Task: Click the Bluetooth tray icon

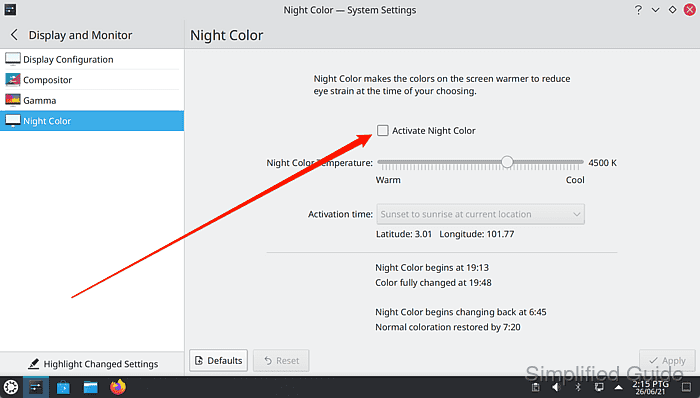Action: [578, 387]
